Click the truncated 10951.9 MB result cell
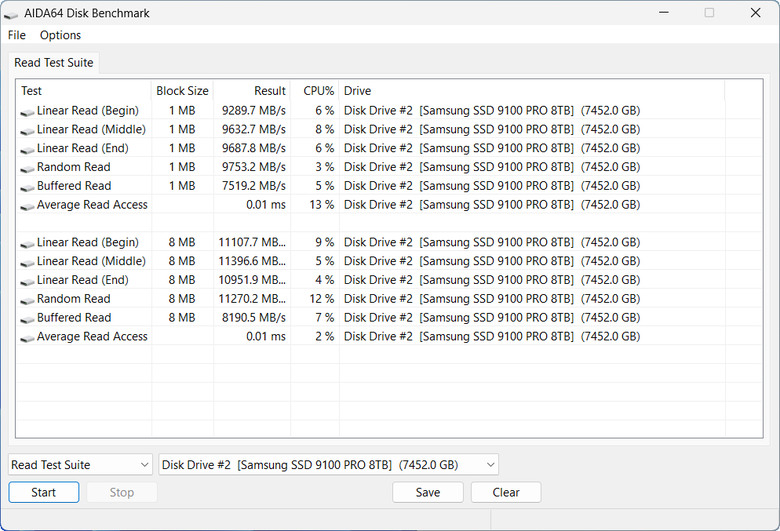Viewport: 780px width, 531px height. click(252, 280)
